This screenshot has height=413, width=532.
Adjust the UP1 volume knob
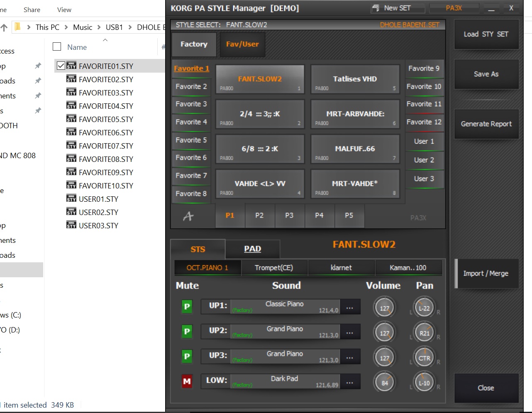(385, 308)
